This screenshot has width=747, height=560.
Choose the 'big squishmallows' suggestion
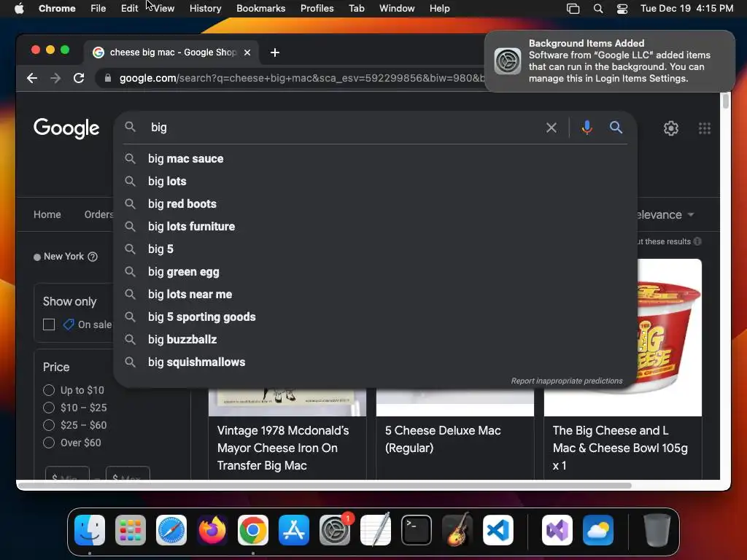coord(376,362)
